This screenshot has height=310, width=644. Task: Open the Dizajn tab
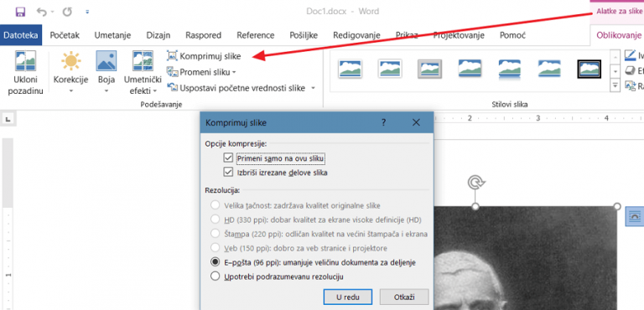pyautogui.click(x=158, y=35)
